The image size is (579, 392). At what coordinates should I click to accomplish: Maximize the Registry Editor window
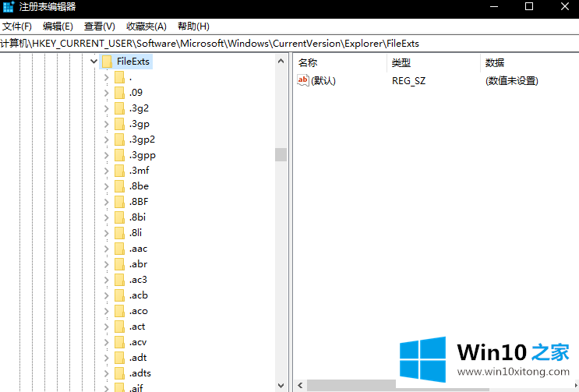(529, 7)
